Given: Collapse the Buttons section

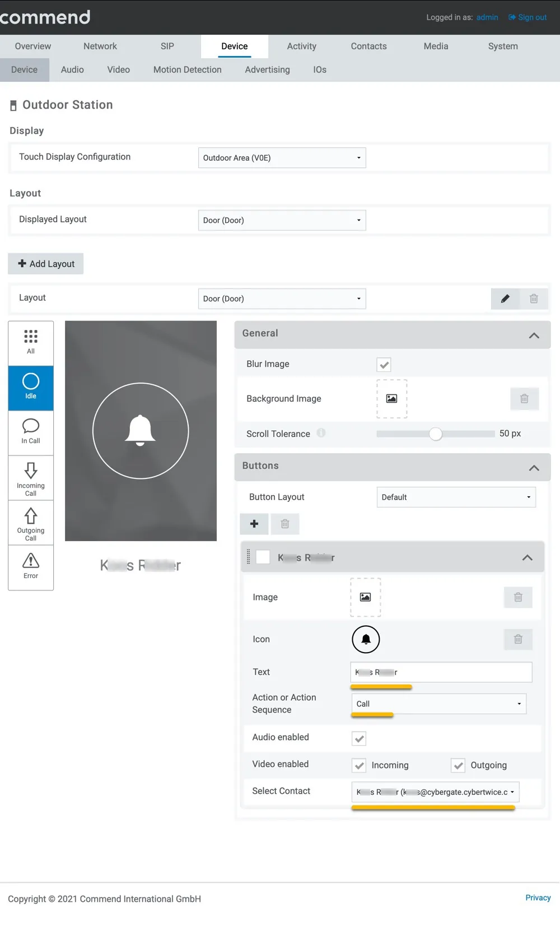Looking at the screenshot, I should [534, 468].
